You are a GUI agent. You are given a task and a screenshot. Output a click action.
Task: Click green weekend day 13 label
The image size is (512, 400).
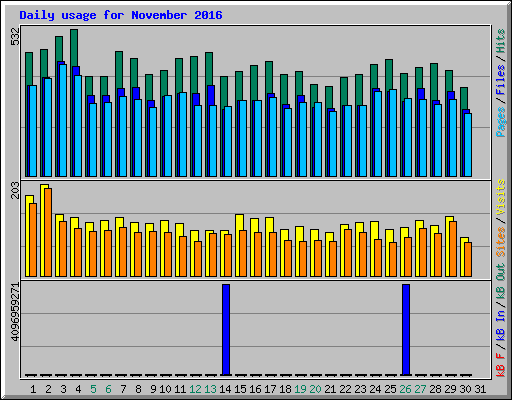tap(210, 389)
